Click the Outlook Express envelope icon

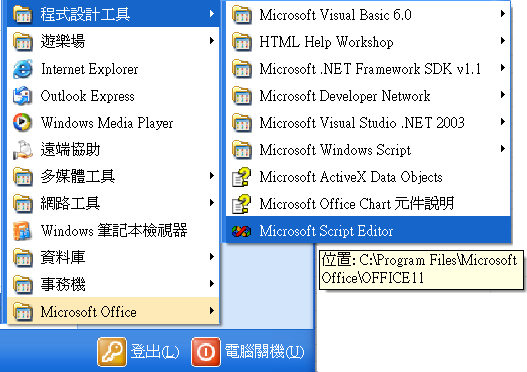(x=23, y=96)
